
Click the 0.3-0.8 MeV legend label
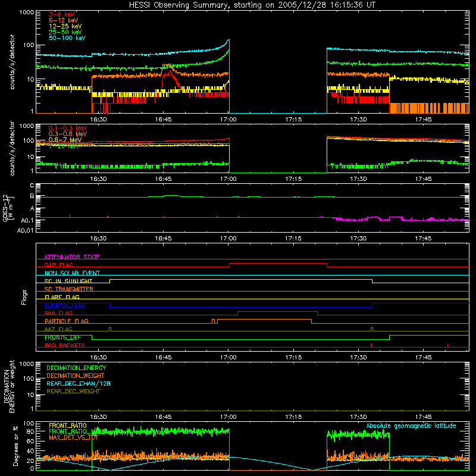(x=68, y=134)
